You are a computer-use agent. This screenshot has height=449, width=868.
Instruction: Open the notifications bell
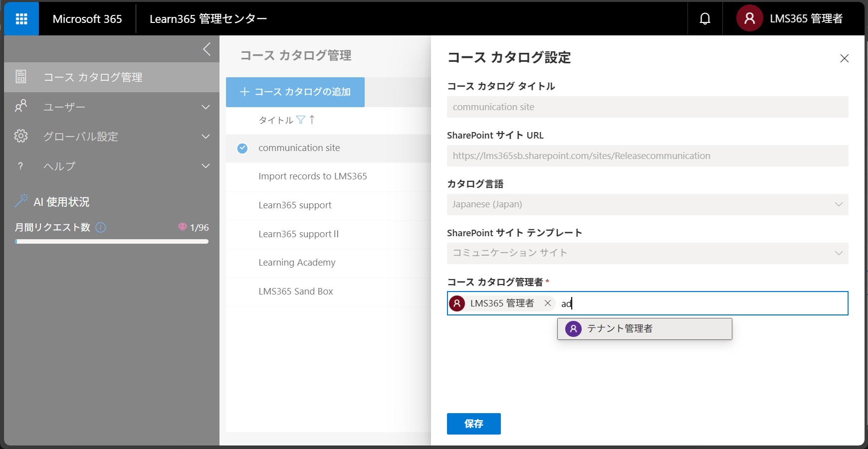point(705,19)
